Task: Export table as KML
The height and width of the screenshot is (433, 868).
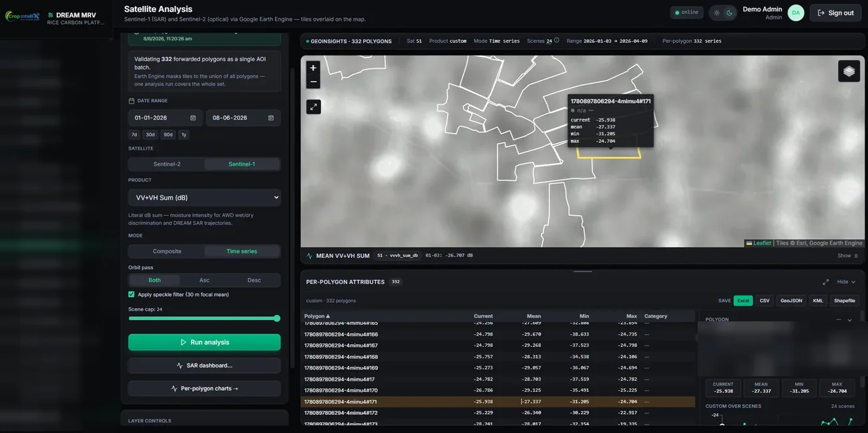Action: (x=818, y=301)
